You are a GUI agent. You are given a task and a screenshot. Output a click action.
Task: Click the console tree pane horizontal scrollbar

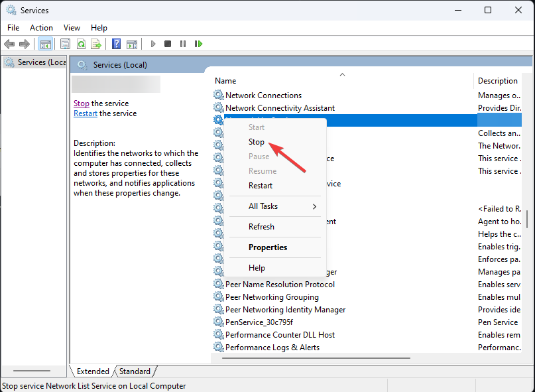31,371
